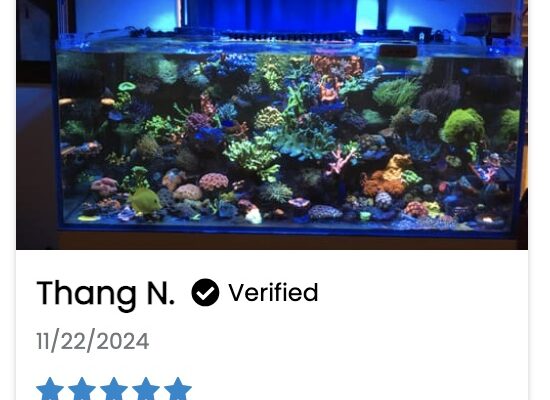Click the orange coral cluster in photo
This screenshot has width=550, height=400.
388,177
